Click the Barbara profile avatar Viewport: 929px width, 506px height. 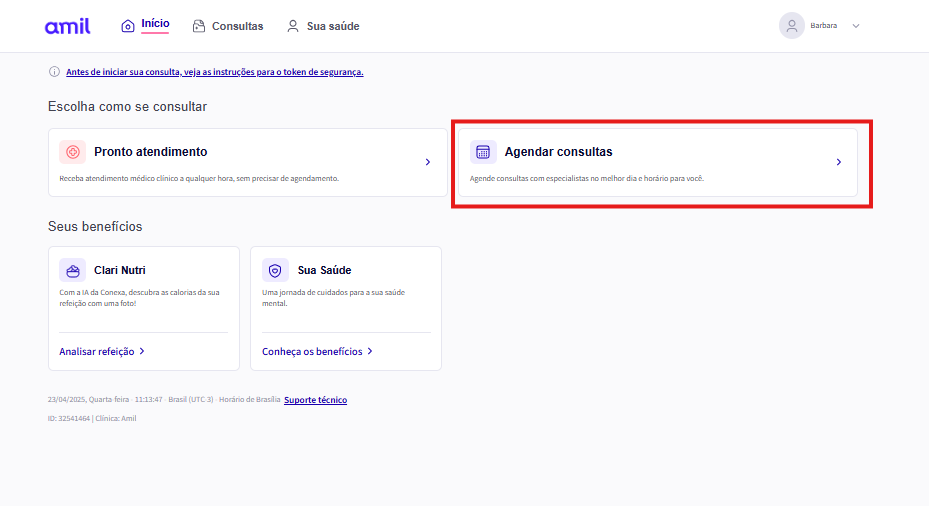click(x=792, y=25)
